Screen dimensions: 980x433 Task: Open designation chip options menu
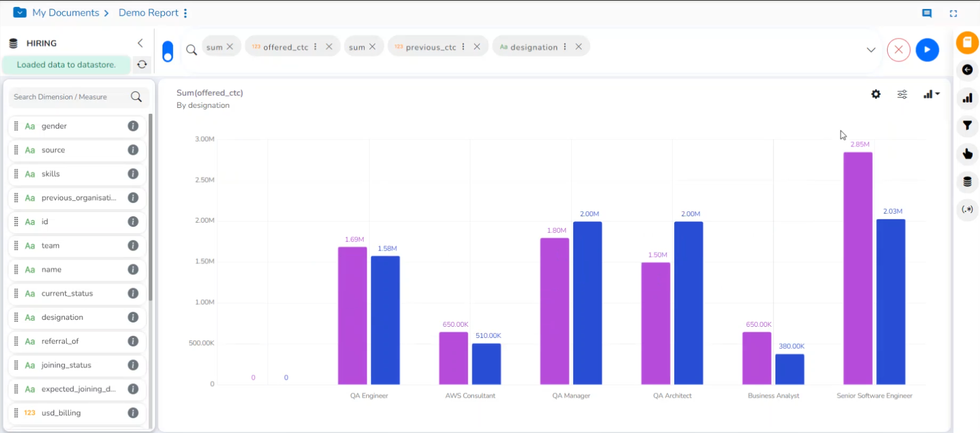click(x=565, y=47)
